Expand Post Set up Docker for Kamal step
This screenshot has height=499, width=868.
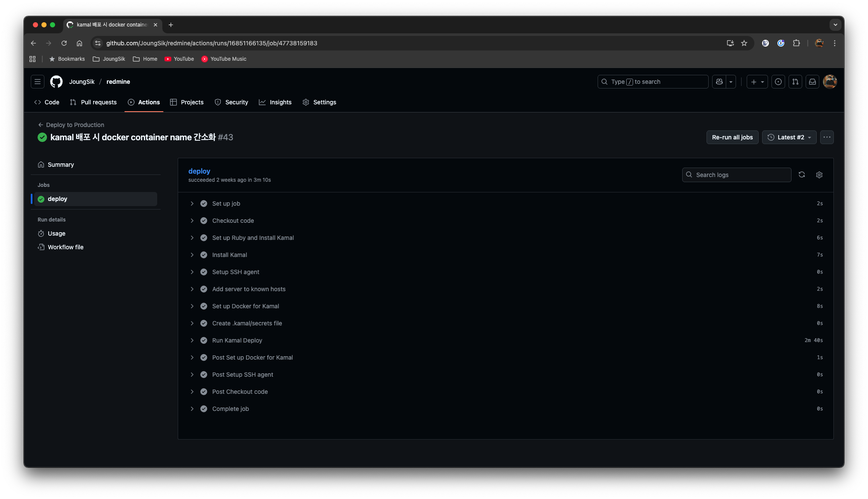point(506,357)
